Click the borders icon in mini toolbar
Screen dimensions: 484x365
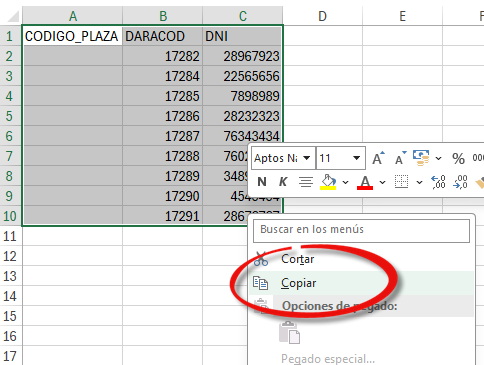pos(401,182)
